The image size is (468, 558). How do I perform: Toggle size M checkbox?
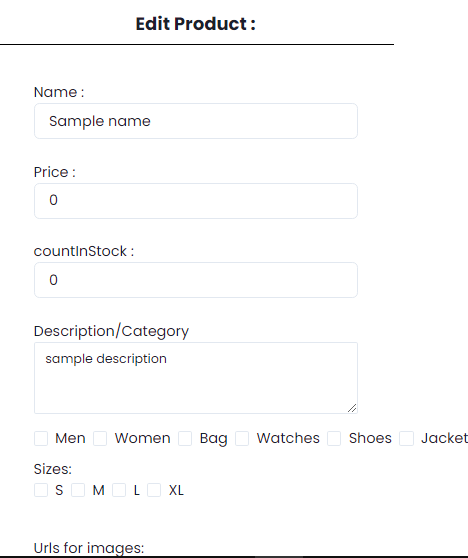78,490
